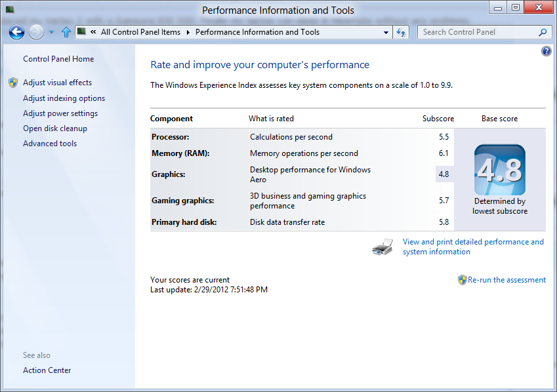Select the Graphics subscore 4.8
This screenshot has width=557, height=392.
pyautogui.click(x=444, y=174)
